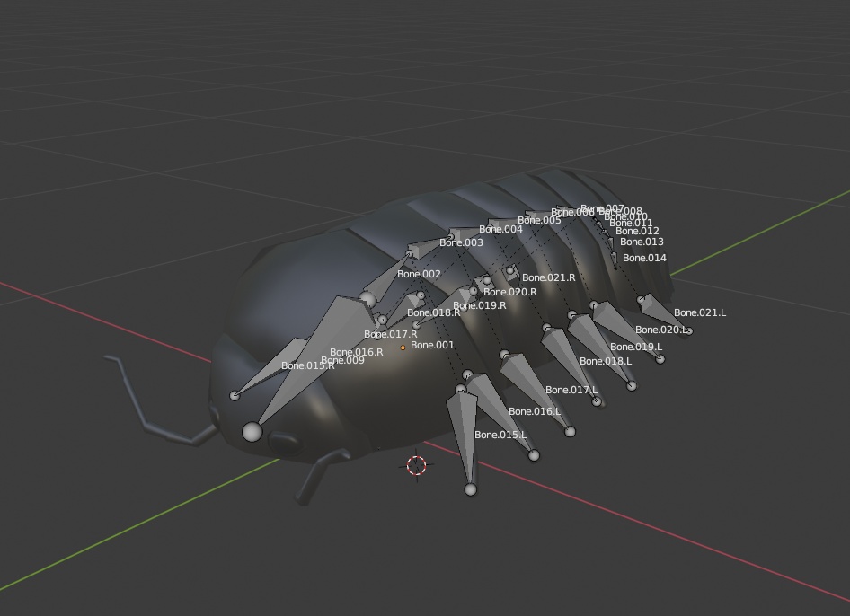
Task: Click the Bone.016.L label
Action: click(535, 411)
